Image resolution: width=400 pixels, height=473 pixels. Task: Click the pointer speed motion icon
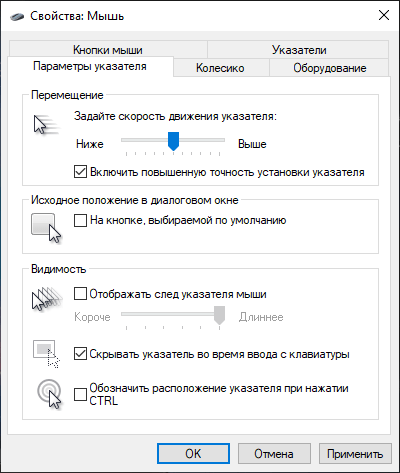[47, 125]
